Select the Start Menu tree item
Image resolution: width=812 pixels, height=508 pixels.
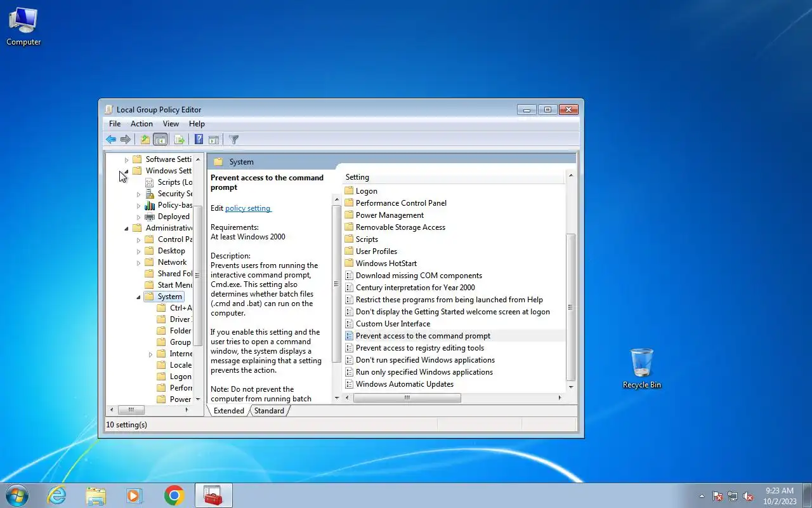tap(168, 285)
